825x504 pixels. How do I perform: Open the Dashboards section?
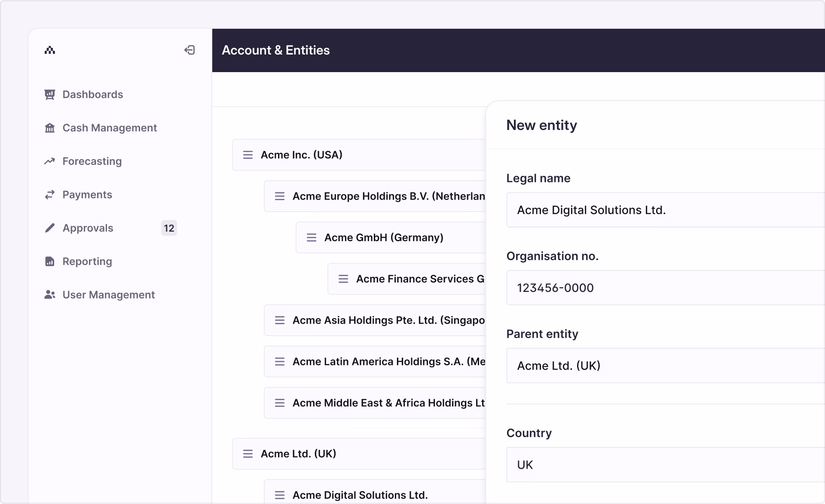click(93, 94)
